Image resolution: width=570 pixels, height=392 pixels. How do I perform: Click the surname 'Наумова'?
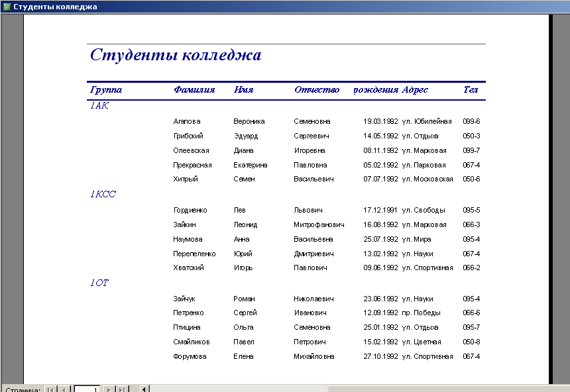coord(188,239)
